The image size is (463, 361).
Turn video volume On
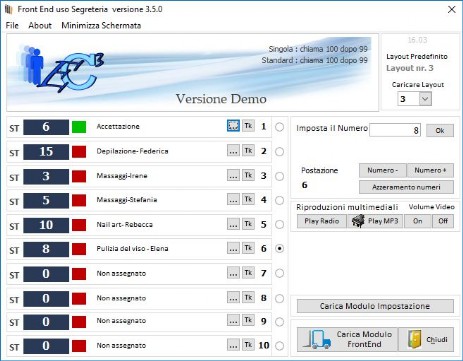pos(418,221)
